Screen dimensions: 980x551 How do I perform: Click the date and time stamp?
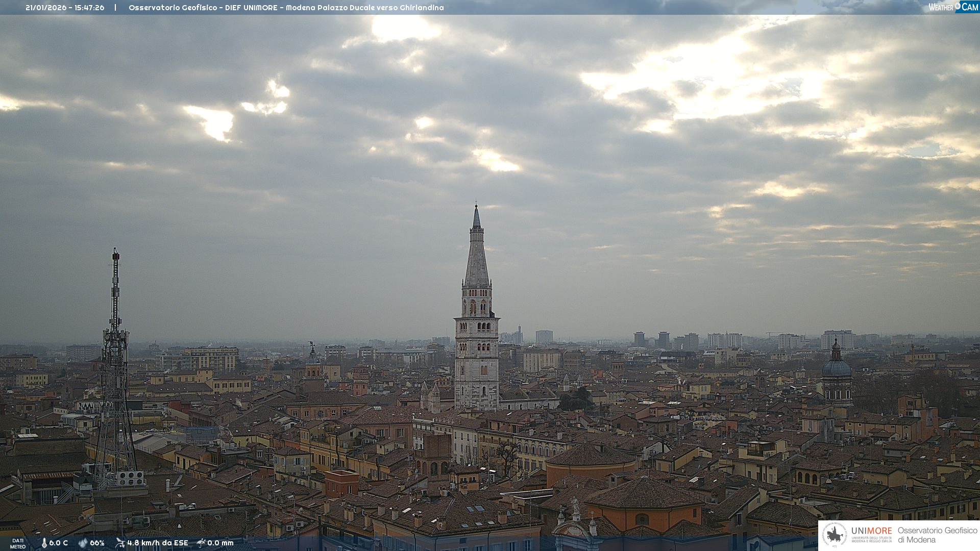pyautogui.click(x=65, y=8)
